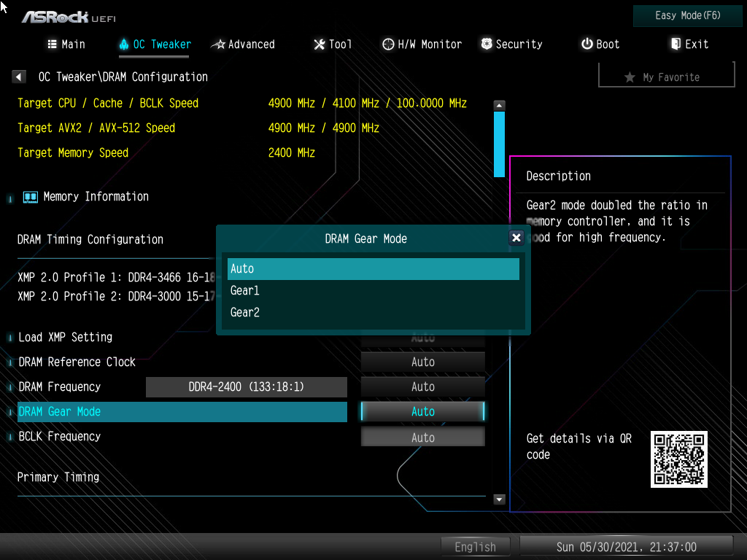Click the scroll down arrow
The width and height of the screenshot is (747, 560).
(499, 499)
